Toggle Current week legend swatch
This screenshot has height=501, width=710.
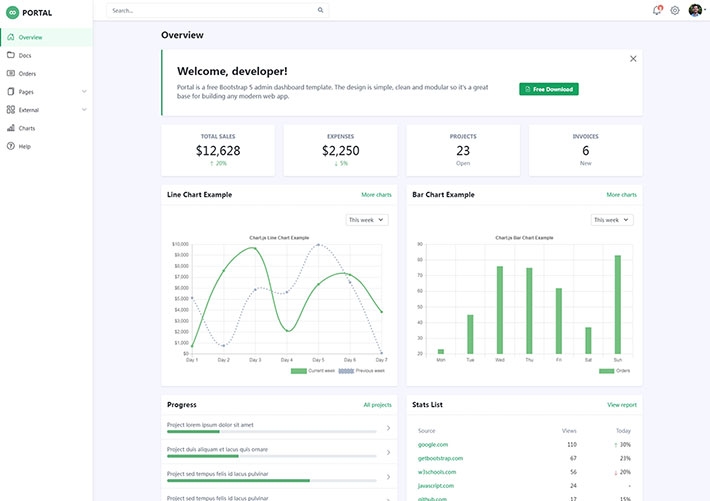(298, 371)
